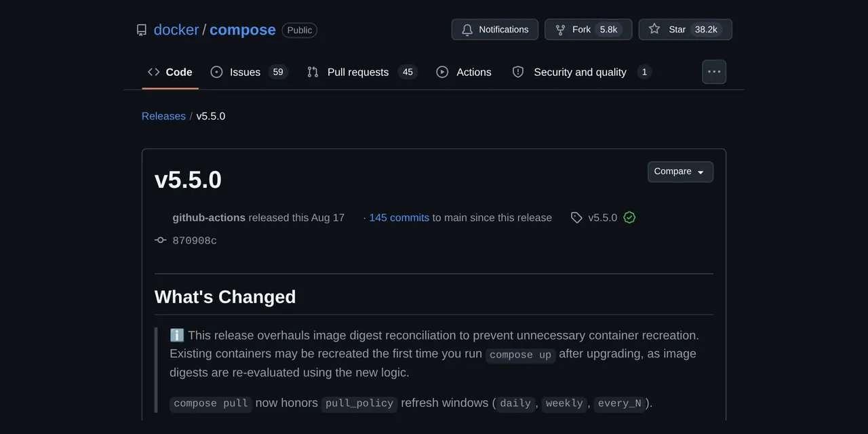Click the commit icon beside 870908c

click(161, 240)
